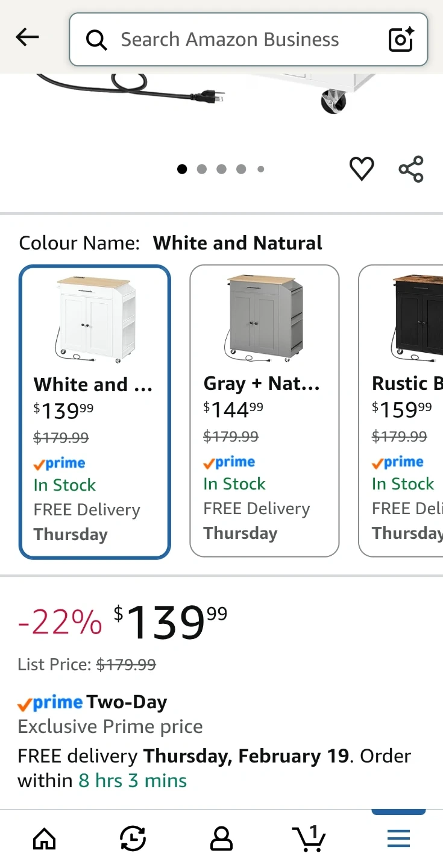Open camera lens search icon
443x868 pixels.
(401, 39)
